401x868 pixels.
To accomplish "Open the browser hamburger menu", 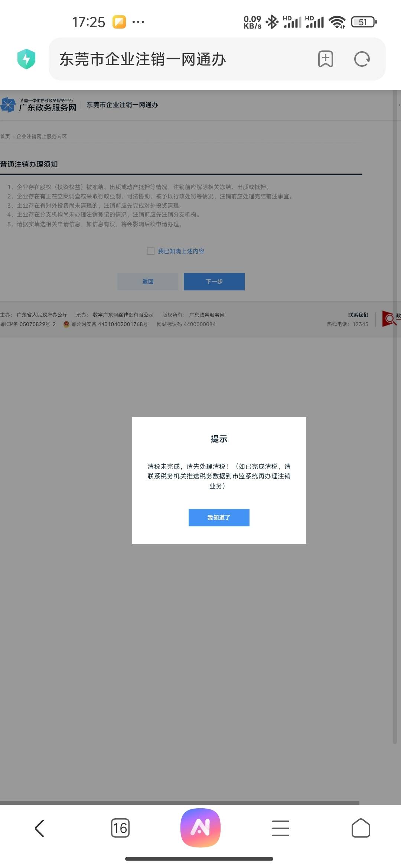I will click(280, 828).
